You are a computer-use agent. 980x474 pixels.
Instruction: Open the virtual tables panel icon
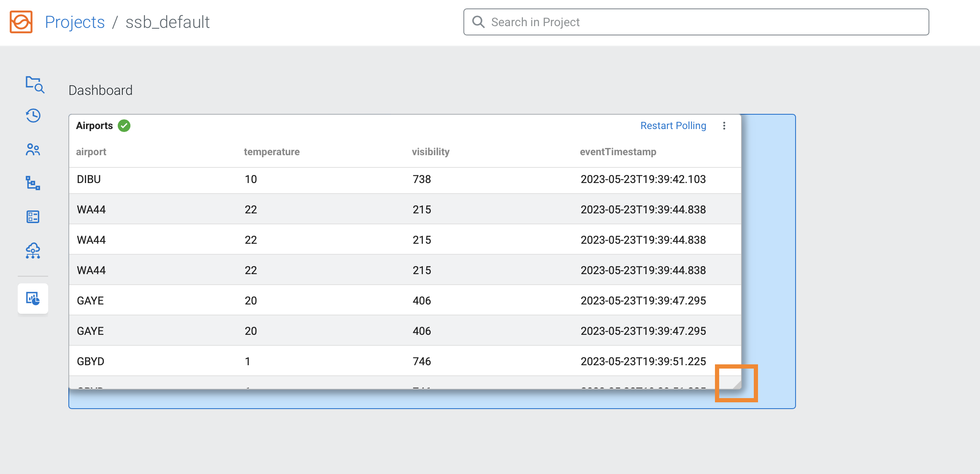pyautogui.click(x=33, y=216)
